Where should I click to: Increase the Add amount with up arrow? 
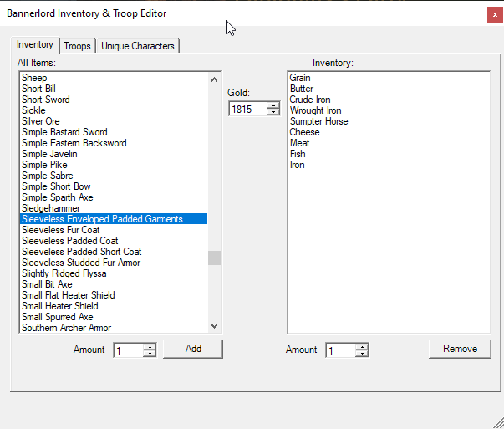pyautogui.click(x=150, y=347)
